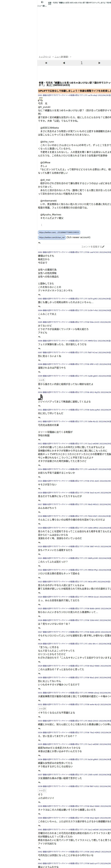
Task: Go to the next page using the right triangle
Action: point(99,63)
